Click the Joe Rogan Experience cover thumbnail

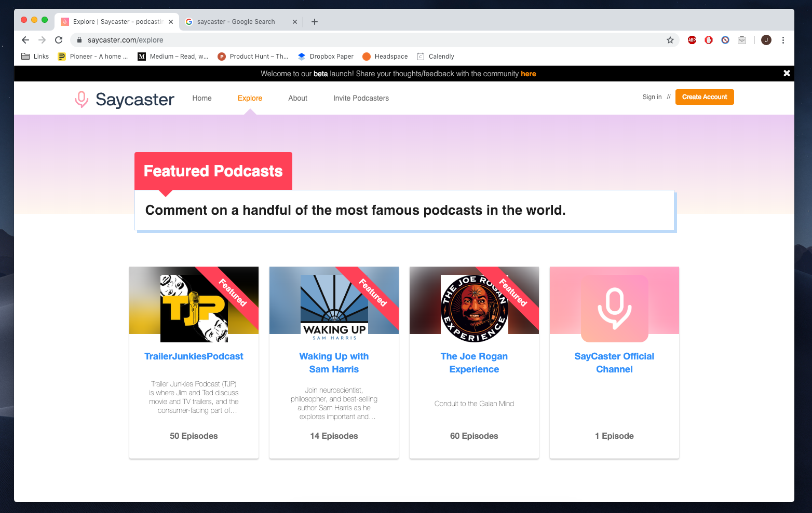click(475, 308)
